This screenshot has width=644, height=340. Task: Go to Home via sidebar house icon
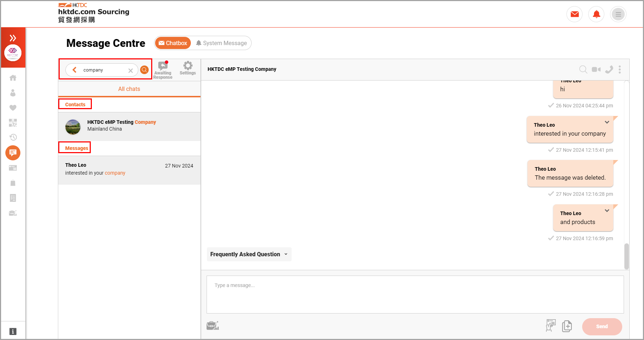(x=13, y=78)
